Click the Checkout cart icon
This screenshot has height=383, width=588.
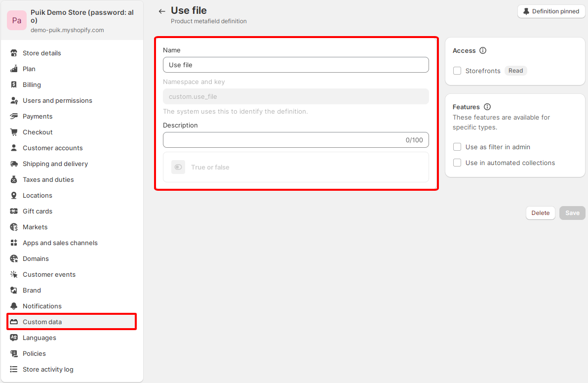coord(14,132)
